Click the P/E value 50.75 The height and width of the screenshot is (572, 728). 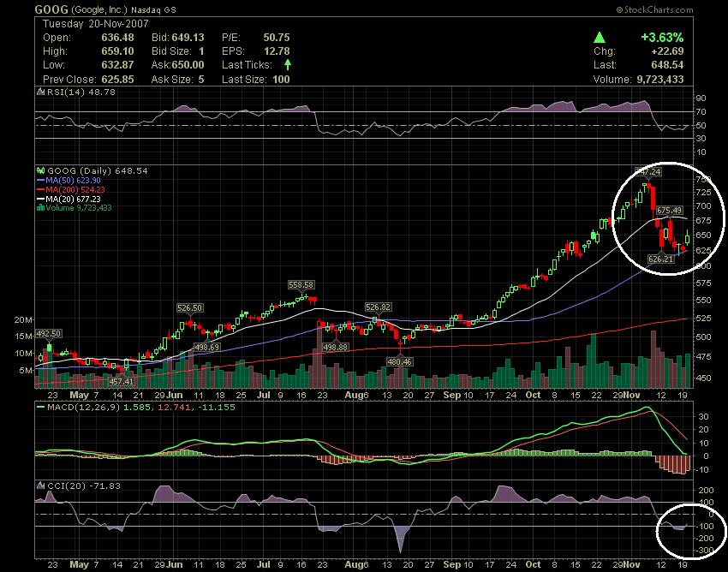pyautogui.click(x=277, y=38)
